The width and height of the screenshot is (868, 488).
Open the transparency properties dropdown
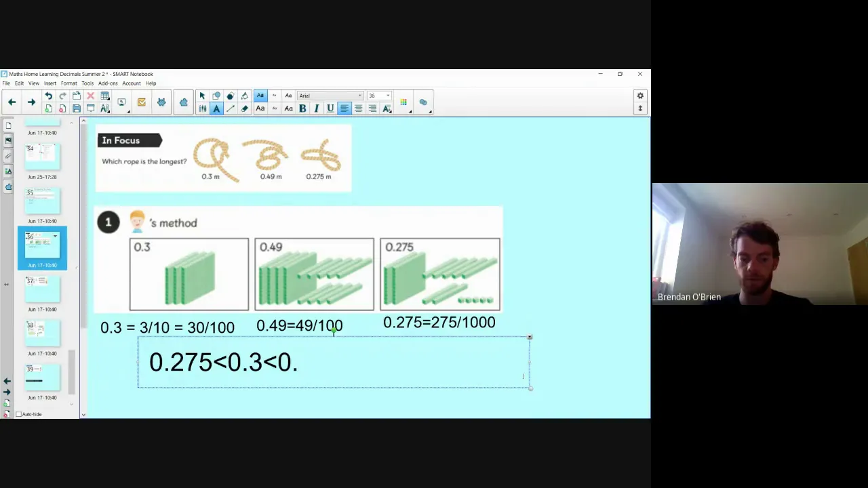tap(423, 102)
